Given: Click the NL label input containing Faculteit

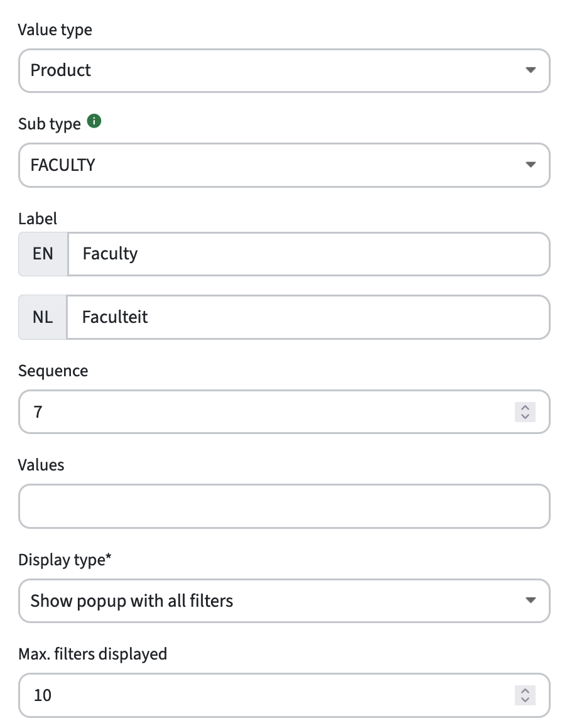Looking at the screenshot, I should click(308, 317).
